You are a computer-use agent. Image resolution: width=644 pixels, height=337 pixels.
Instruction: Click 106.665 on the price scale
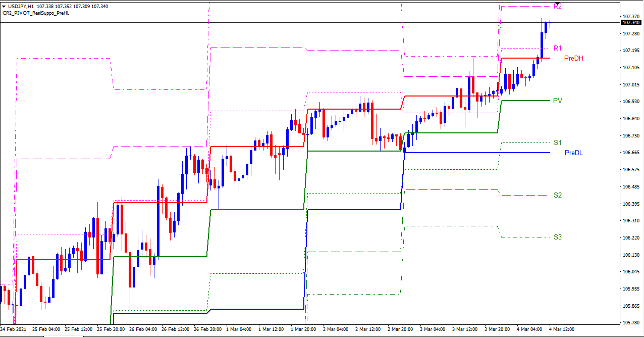pyautogui.click(x=631, y=153)
